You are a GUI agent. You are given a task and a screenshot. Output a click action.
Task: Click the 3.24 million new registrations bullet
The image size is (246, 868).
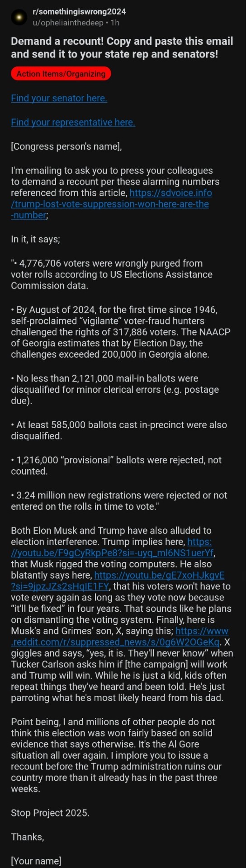click(119, 500)
